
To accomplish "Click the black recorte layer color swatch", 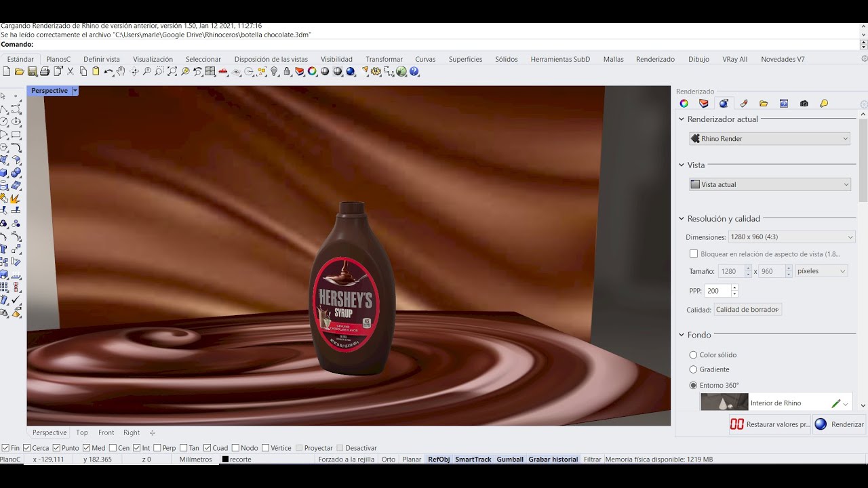I will pyautogui.click(x=225, y=460).
